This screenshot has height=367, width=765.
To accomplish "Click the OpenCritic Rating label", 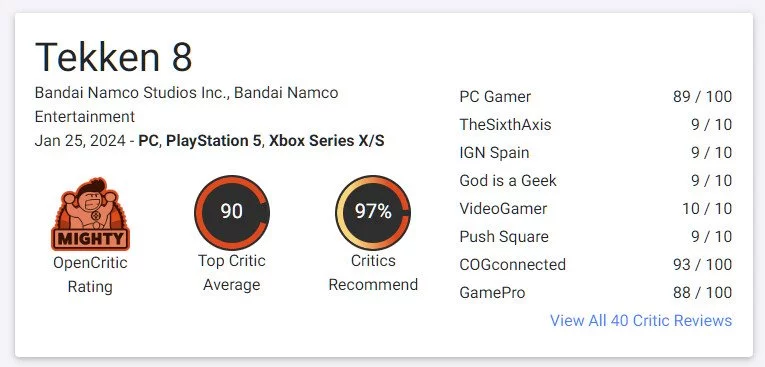I will pyautogui.click(x=90, y=274).
